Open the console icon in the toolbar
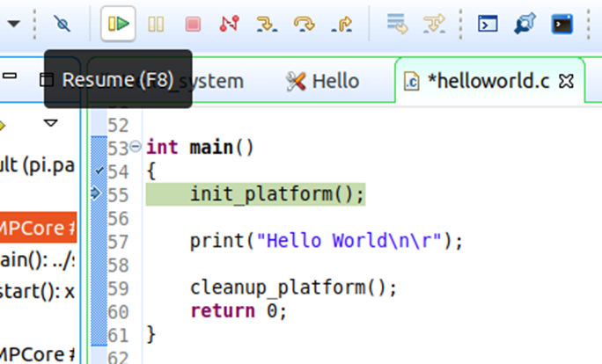602x364 pixels. click(488, 25)
